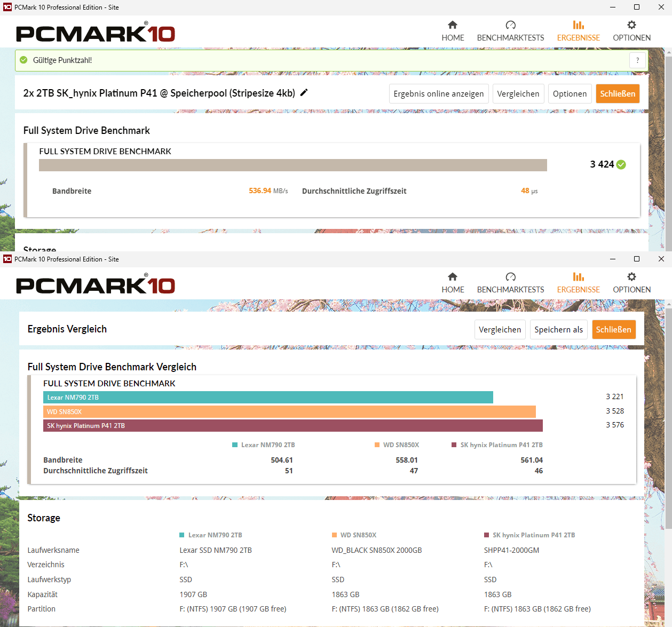Viewport: 672px width, 627px height.
Task: Click orange WD SN850X legend swatch
Action: click(377, 445)
